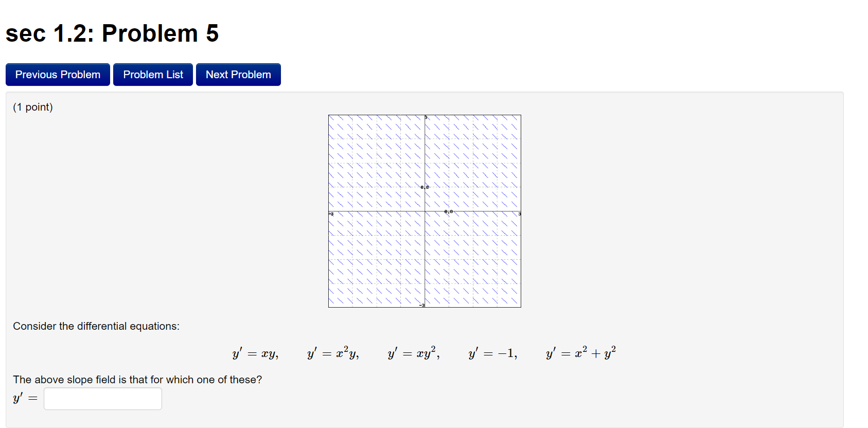Viewport: 868px width, 428px height.
Task: Click the Previous Problem button
Action: click(x=57, y=74)
